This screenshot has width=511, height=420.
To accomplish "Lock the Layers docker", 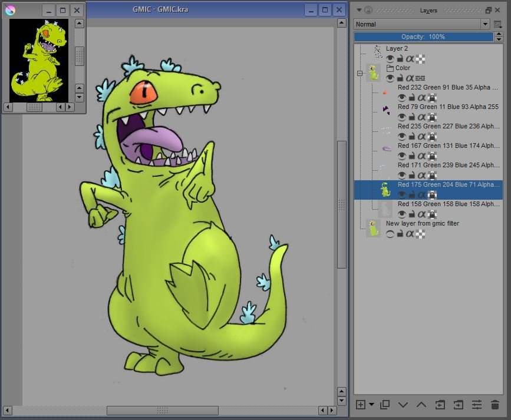I will 368,10.
